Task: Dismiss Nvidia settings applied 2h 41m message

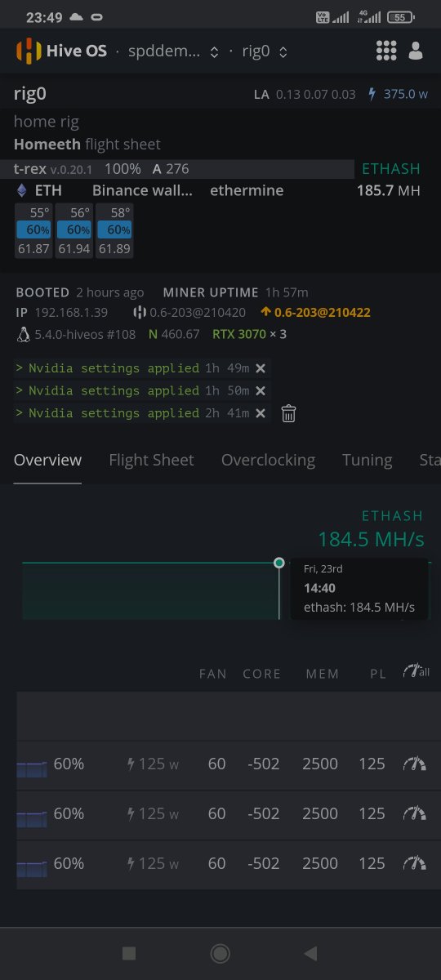Action: click(261, 413)
